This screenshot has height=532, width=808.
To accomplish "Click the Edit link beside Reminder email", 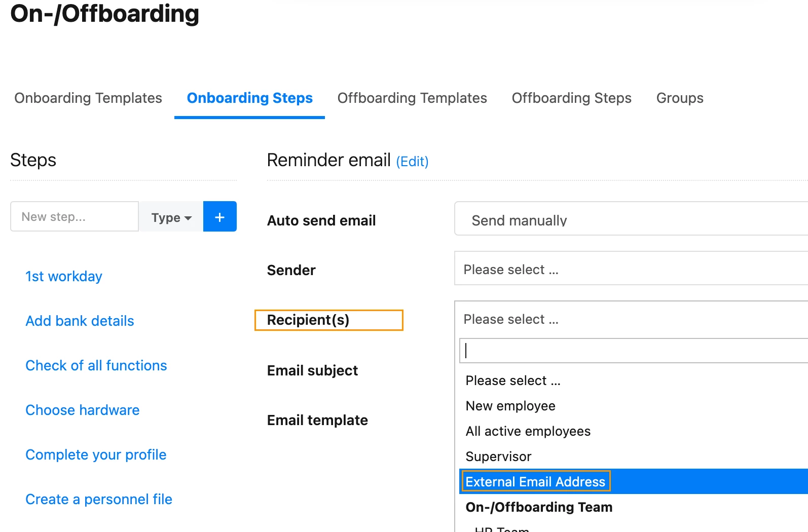I will (412, 162).
